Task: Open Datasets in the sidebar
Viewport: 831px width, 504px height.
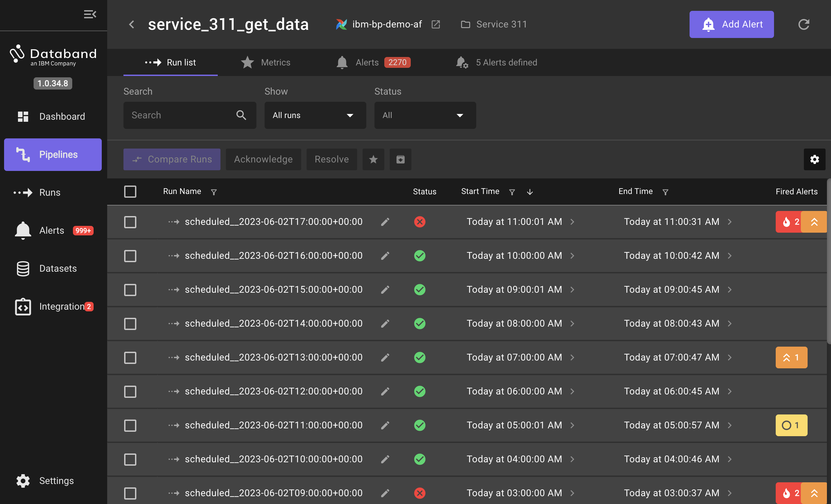Action: coord(58,269)
